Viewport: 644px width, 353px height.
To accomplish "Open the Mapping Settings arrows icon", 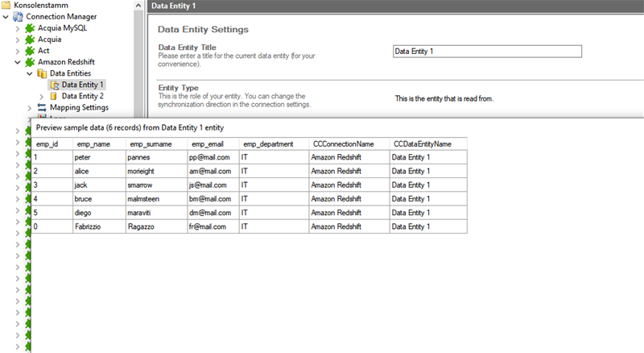I will (42, 107).
